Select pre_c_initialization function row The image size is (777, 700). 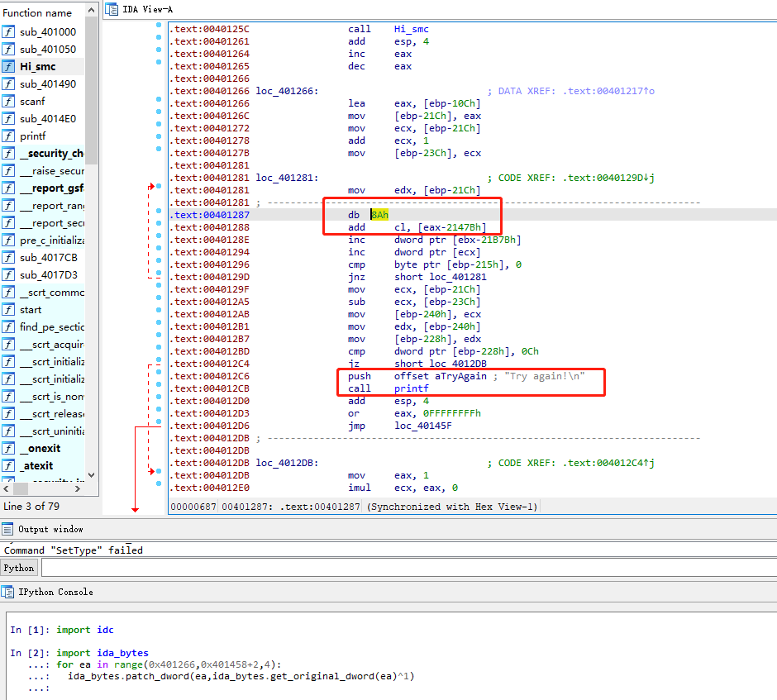point(43,240)
